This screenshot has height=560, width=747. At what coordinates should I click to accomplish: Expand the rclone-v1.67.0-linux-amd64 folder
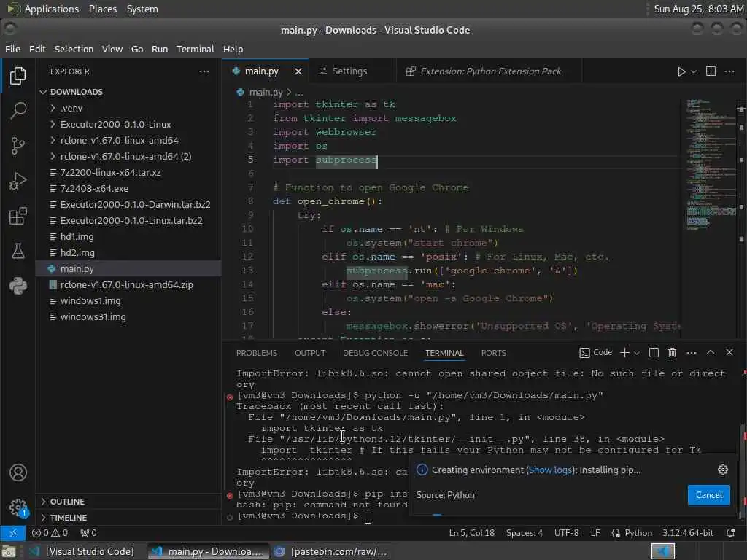tap(53, 141)
